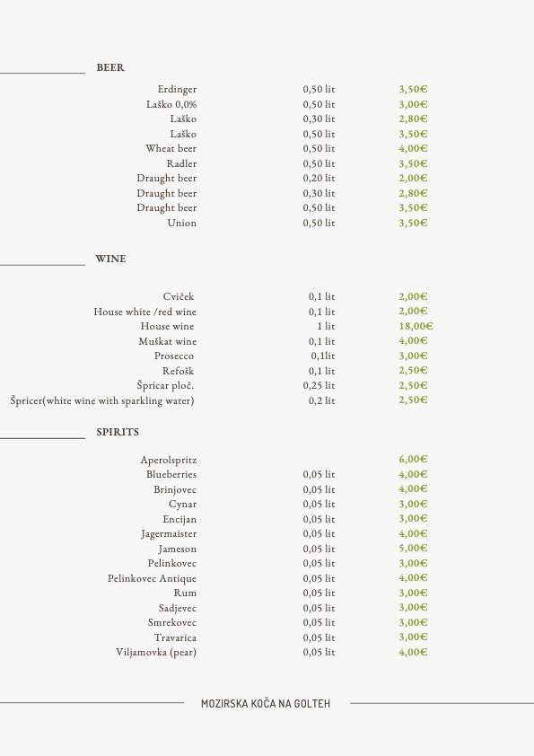Screen dimensions: 534x756
Task: Click the Prosecco entry
Action: [174, 356]
